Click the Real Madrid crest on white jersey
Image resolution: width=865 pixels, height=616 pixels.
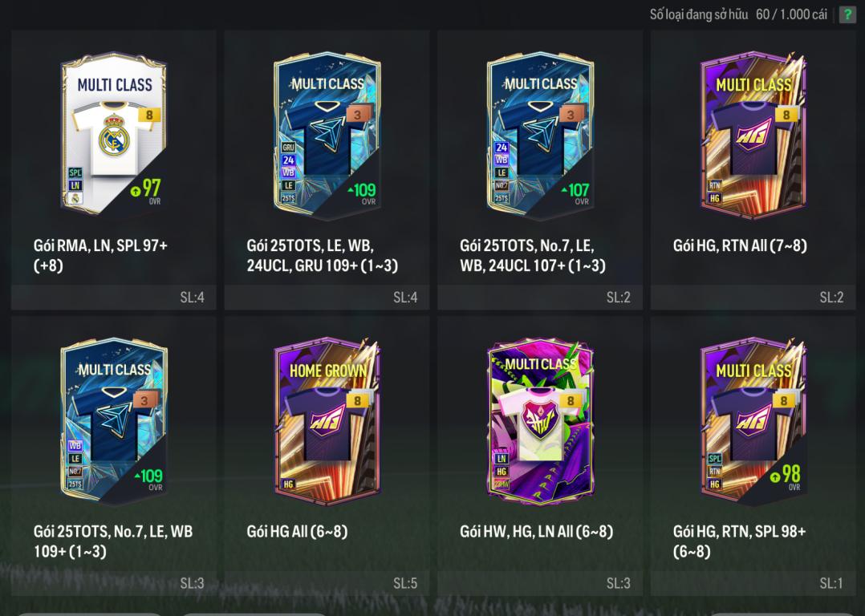(114, 136)
